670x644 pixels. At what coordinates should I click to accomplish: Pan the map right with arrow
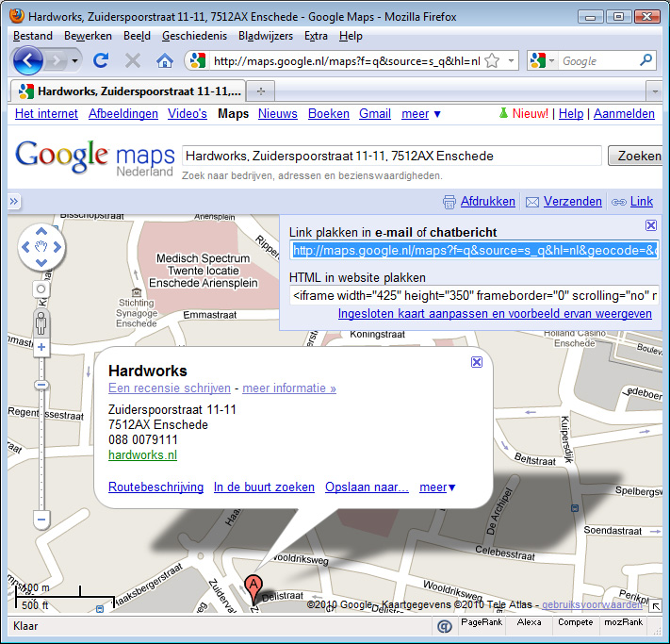(57, 247)
